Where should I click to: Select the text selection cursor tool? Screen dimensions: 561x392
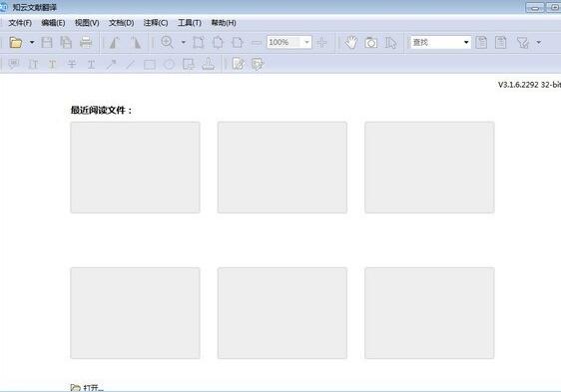[x=390, y=43]
